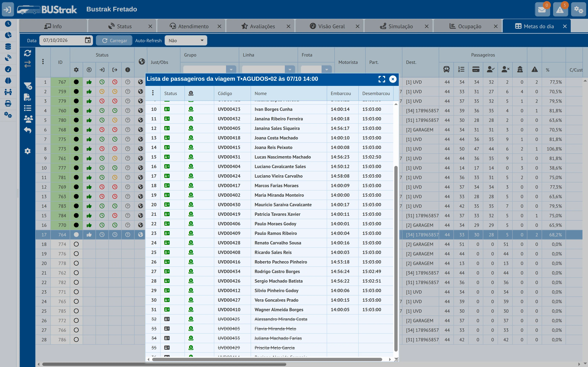The image size is (588, 367).
Task: Click the refresh arrows icon above table
Action: click(27, 53)
